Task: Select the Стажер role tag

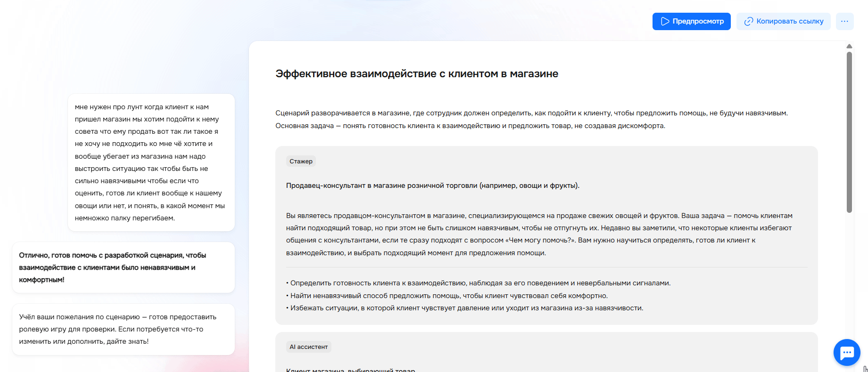Action: [301, 162]
